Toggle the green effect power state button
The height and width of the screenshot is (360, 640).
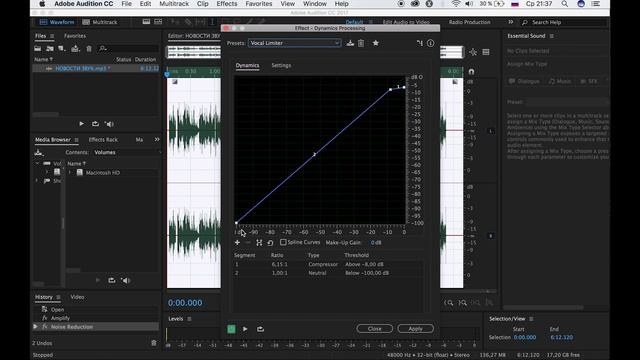tap(231, 329)
